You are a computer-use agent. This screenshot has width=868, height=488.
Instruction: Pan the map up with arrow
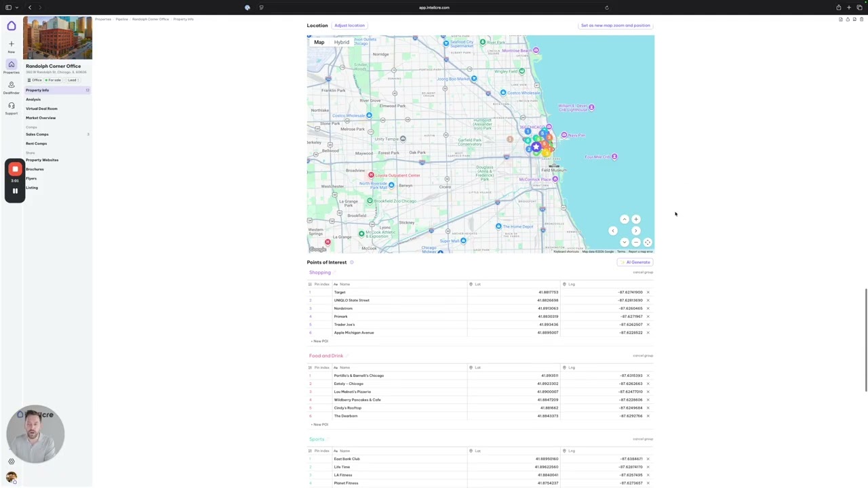point(625,219)
